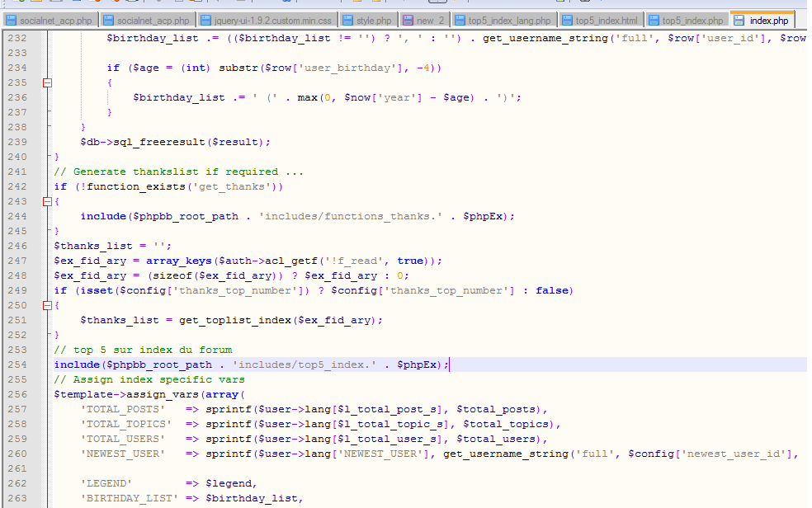This screenshot has height=508, width=812.
Task: Click the unsaved file icon on new 2 tab
Action: pyautogui.click(x=408, y=20)
